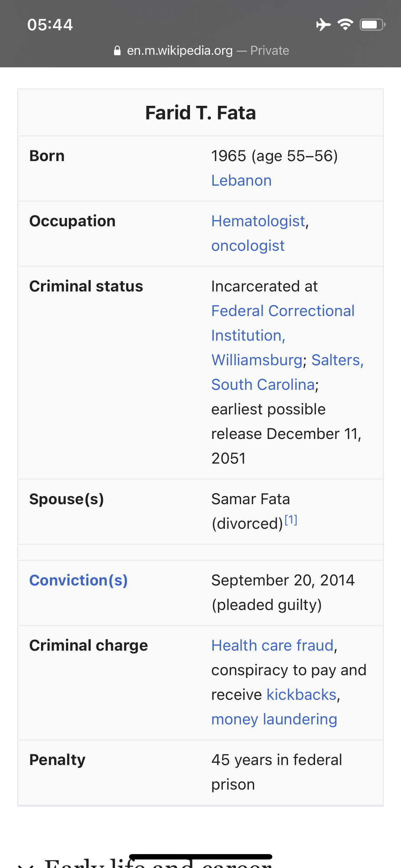Open the Health care fraud link
This screenshot has height=868, width=401.
(x=272, y=646)
